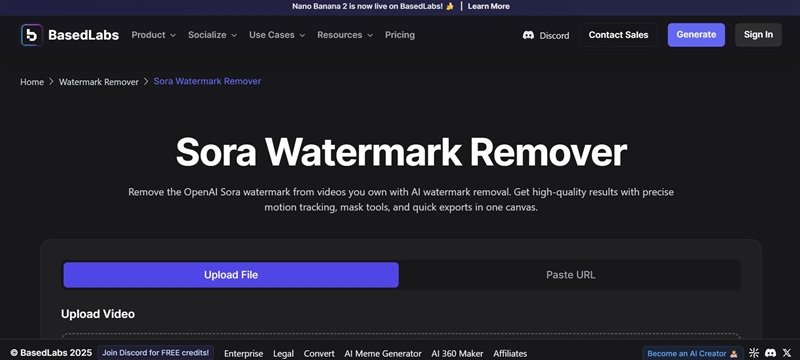800x360 pixels.
Task: Click Become an AI Creator button
Action: (x=693, y=353)
